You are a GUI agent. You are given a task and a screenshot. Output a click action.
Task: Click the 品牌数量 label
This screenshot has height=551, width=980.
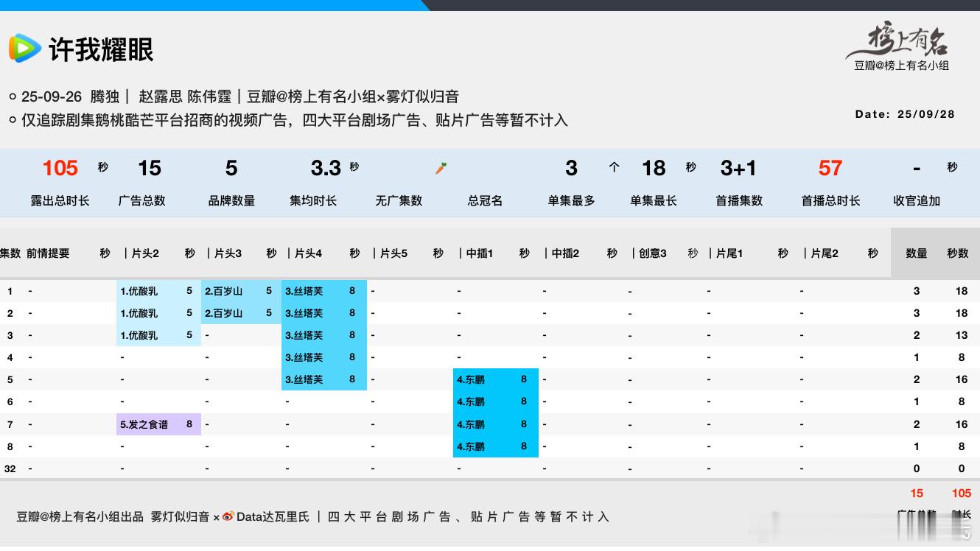point(231,200)
